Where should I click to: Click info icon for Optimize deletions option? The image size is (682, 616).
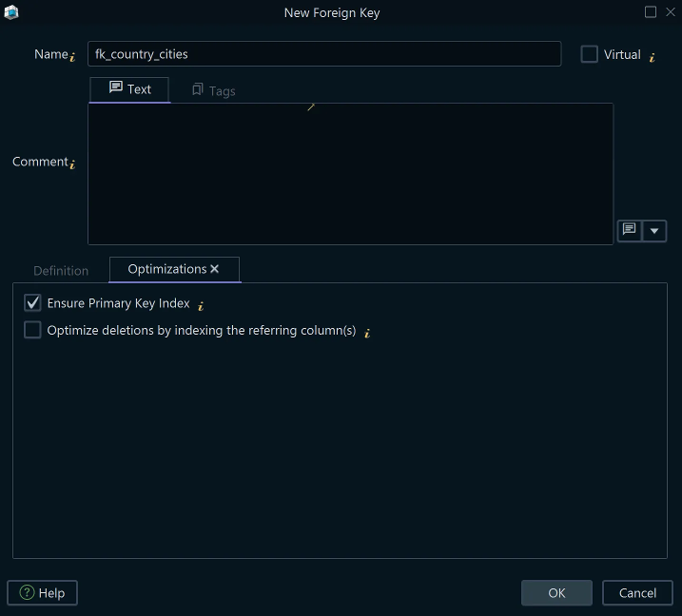pos(367,334)
